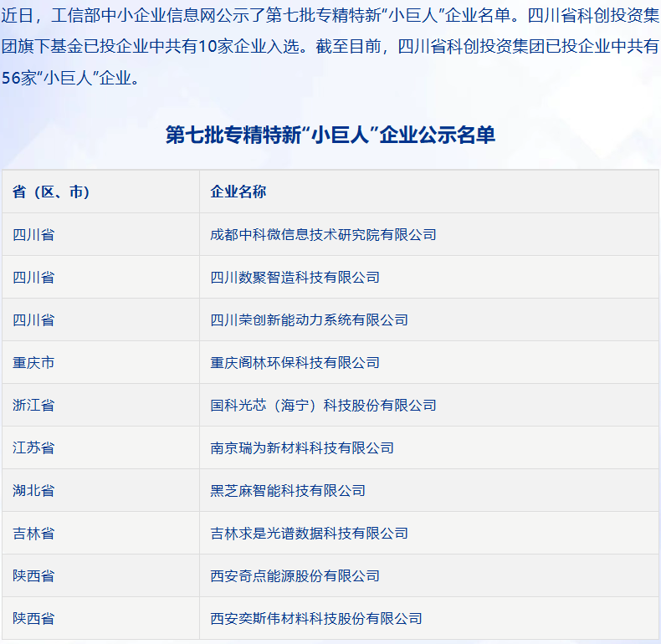Image resolution: width=661 pixels, height=644 pixels.
Task: Click 四川荣创新能动力系统有限公司 company name
Action: click(x=309, y=320)
